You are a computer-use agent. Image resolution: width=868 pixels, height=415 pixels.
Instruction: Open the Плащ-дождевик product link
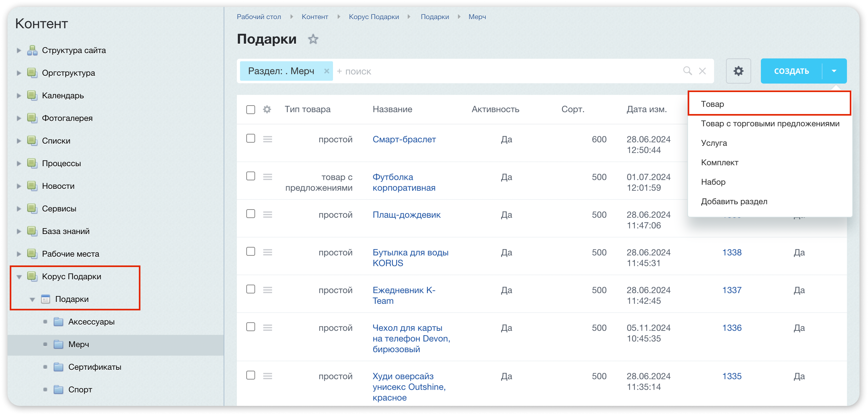coord(406,215)
